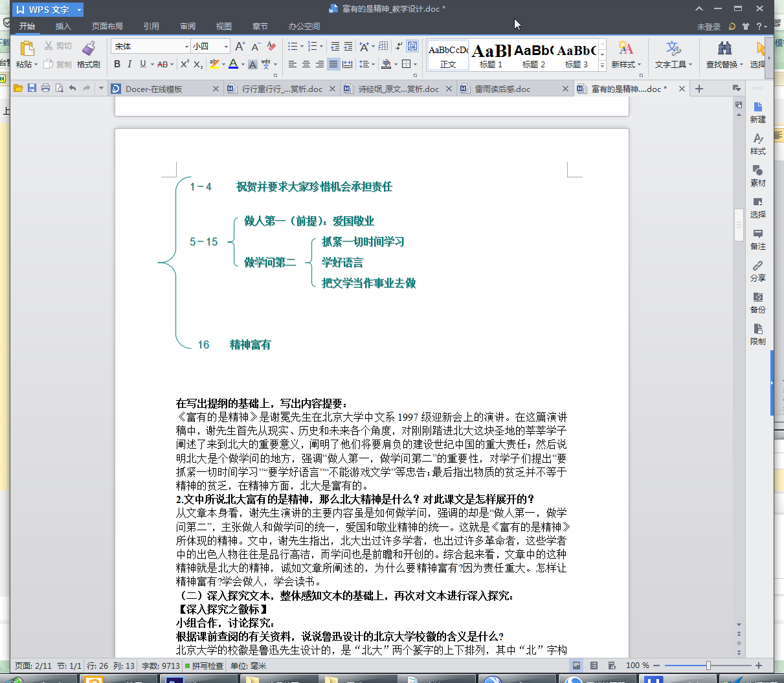Viewport: 784px width, 683px height.
Task: Click the redo arrow in quick toolbar
Action: [87, 88]
